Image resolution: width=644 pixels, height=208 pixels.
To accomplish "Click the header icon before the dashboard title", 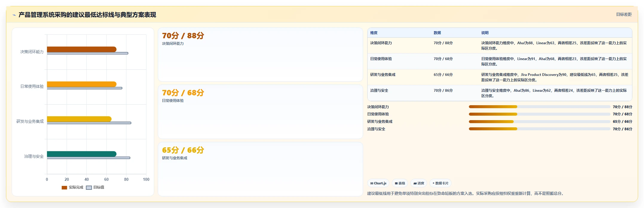I will (14, 15).
